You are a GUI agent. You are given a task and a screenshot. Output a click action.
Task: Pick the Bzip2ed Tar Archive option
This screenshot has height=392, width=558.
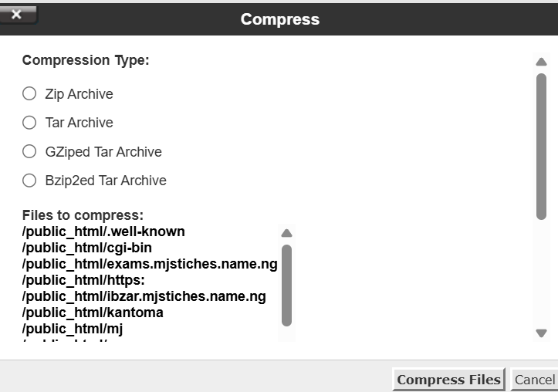pos(29,181)
